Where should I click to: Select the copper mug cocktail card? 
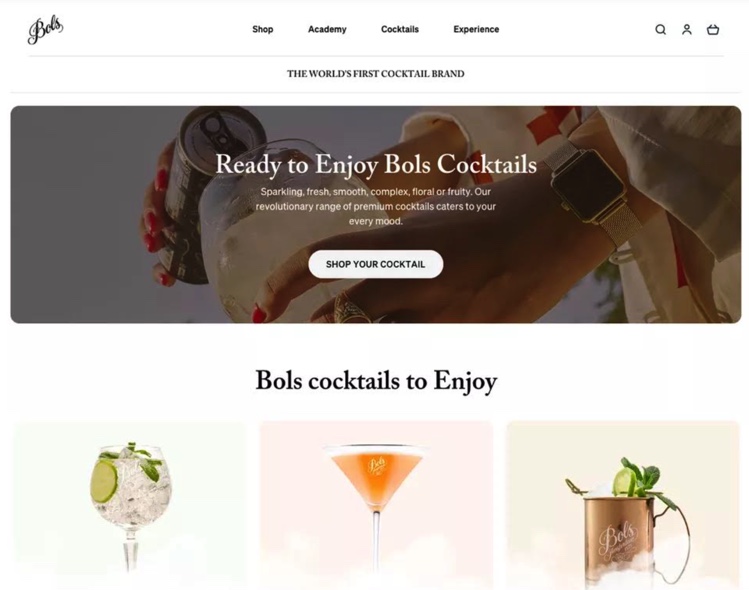(x=623, y=505)
